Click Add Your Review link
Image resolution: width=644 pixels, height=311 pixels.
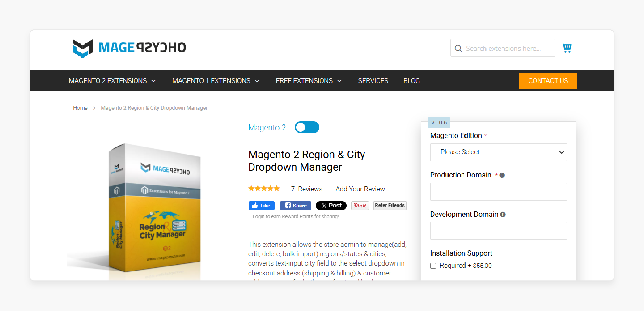click(360, 189)
